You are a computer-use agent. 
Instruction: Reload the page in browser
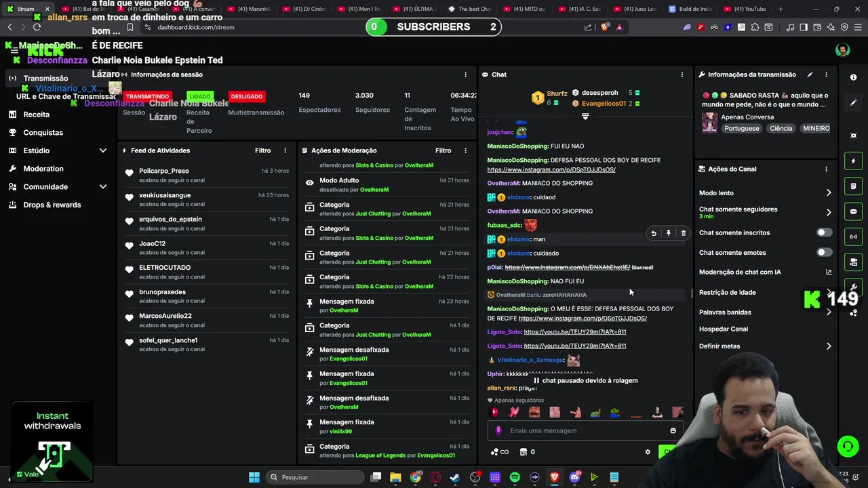(37, 27)
